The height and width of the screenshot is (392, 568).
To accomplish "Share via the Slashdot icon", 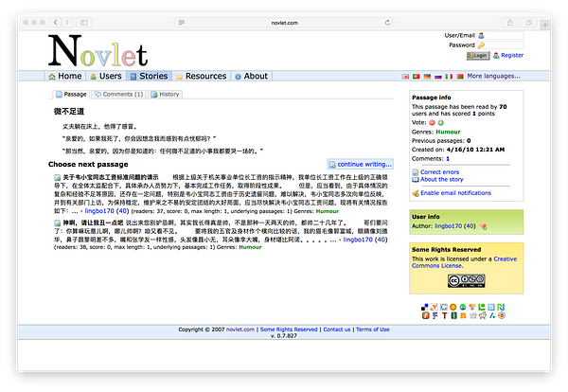I will (491, 315).
